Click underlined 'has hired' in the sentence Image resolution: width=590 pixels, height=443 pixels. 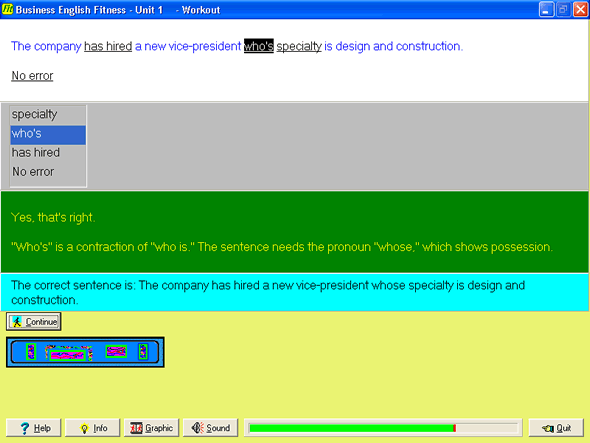[x=108, y=46]
